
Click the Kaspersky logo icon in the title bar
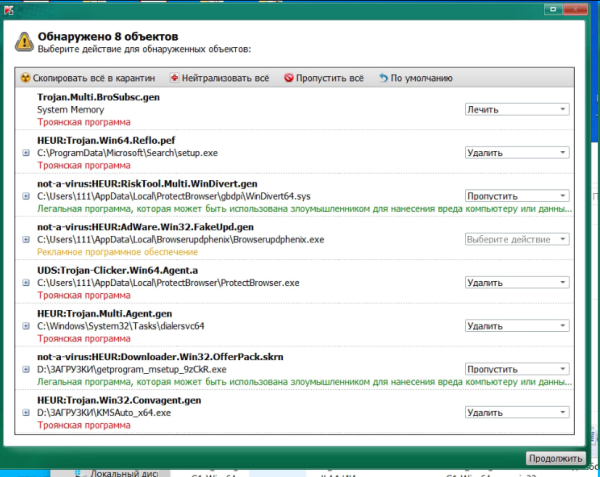coord(8,10)
